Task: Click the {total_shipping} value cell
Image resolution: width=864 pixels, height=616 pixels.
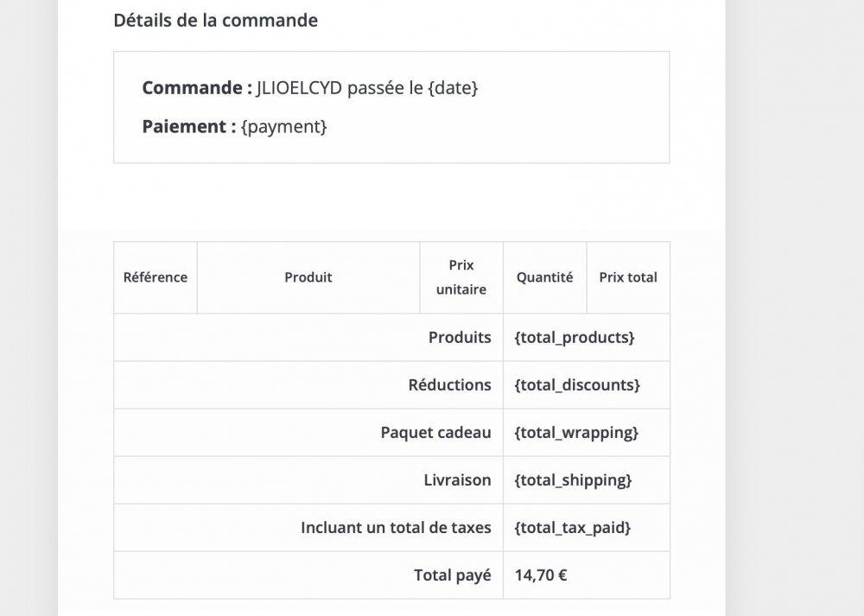Action: click(x=573, y=480)
